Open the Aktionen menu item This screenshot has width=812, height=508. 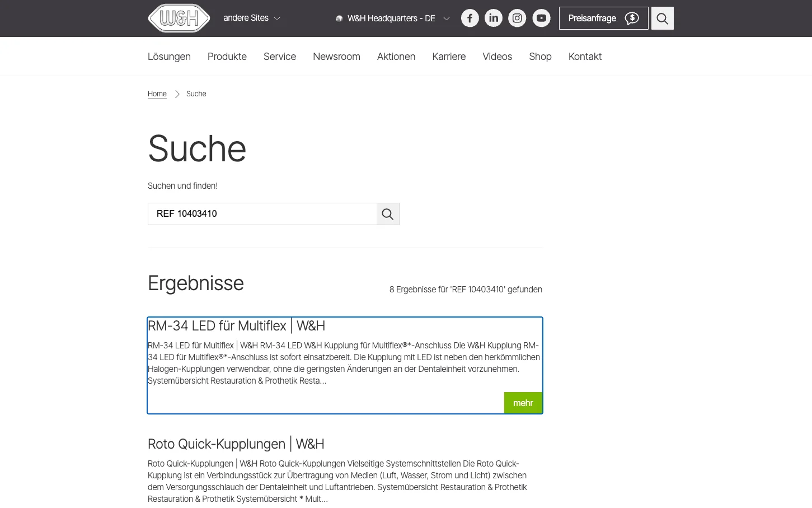click(396, 57)
